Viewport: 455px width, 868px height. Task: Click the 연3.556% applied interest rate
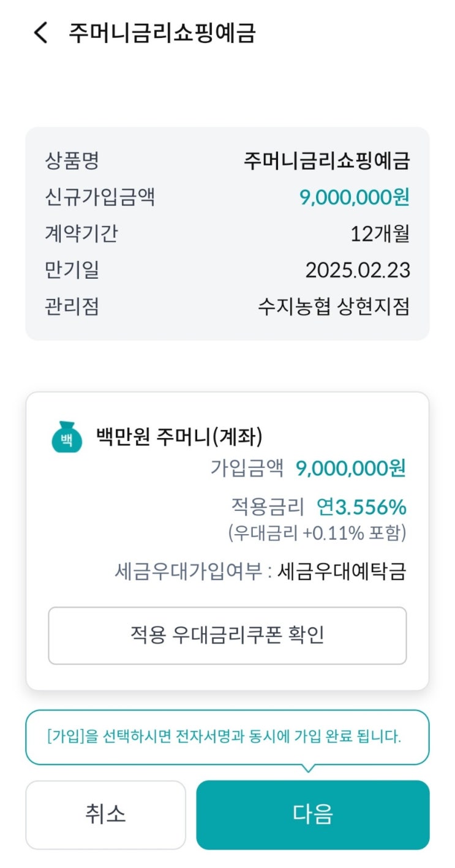361,507
